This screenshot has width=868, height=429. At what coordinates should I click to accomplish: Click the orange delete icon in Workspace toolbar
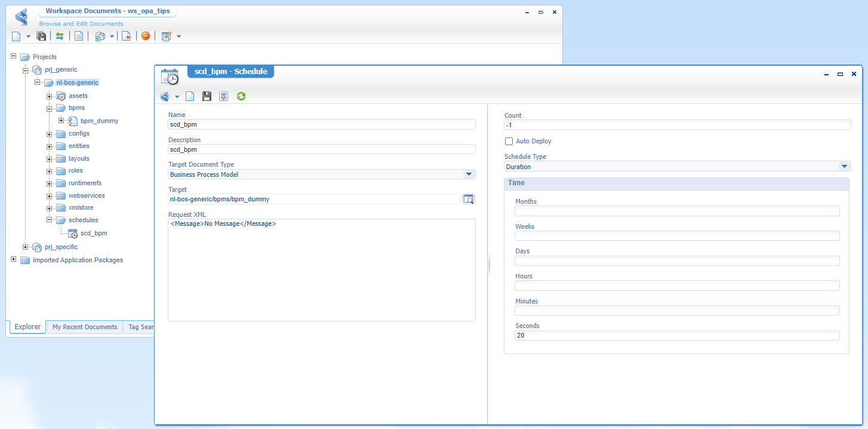point(146,36)
